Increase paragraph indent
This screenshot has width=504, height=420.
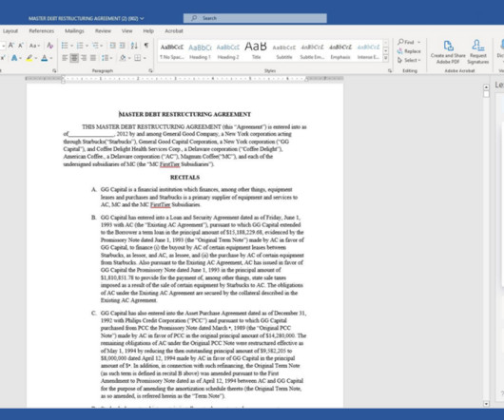(x=123, y=46)
